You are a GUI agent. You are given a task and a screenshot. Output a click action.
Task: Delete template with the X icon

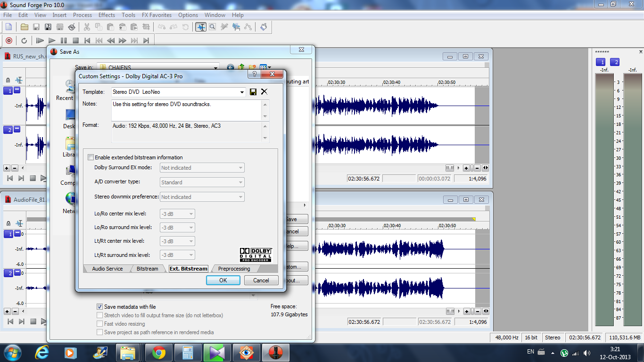(x=264, y=92)
